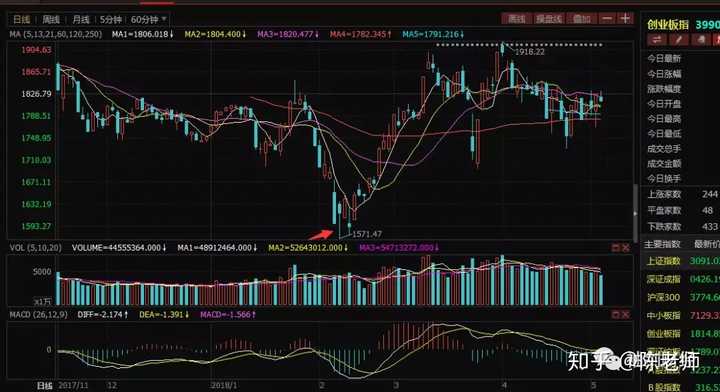Viewport: 720px width, 392px height.
Task: Select the 5分钟 period tab
Action: tap(111, 19)
